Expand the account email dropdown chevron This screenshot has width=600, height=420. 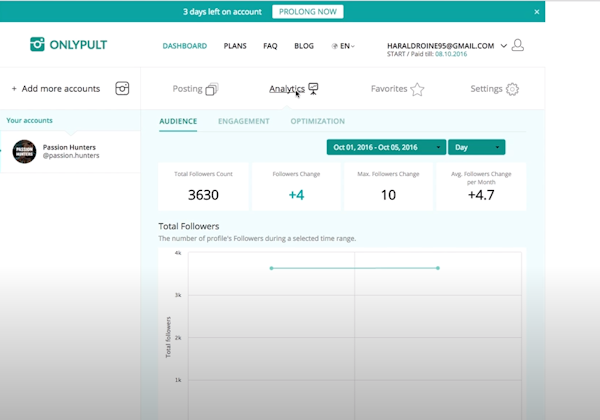pos(504,46)
